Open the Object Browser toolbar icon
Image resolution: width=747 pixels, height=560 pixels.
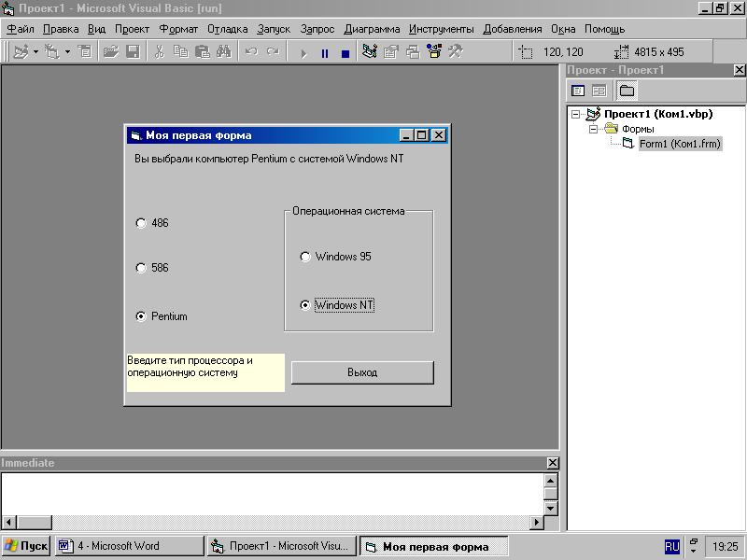(434, 51)
